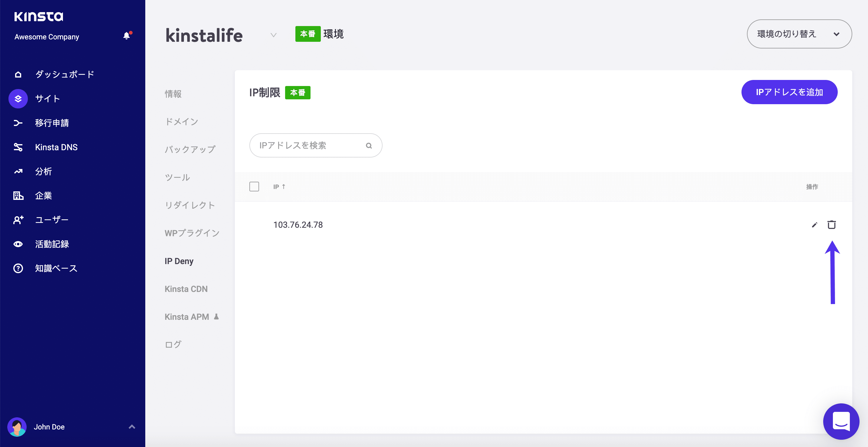Image resolution: width=868 pixels, height=447 pixels.
Task: Switch to the 情報 tab
Action: pyautogui.click(x=173, y=94)
